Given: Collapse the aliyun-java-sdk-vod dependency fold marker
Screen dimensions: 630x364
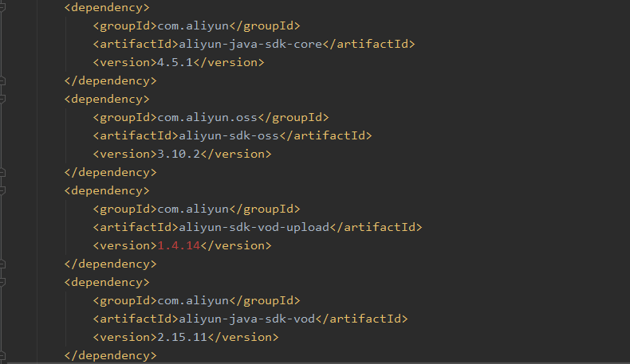Looking at the screenshot, I should [3, 282].
